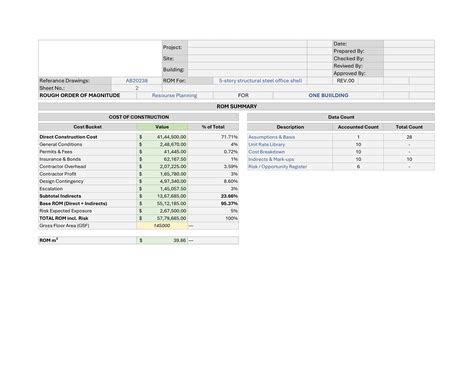The width and height of the screenshot is (474, 366).
Task: Select the ONE BUILDING cell
Action: coord(328,95)
